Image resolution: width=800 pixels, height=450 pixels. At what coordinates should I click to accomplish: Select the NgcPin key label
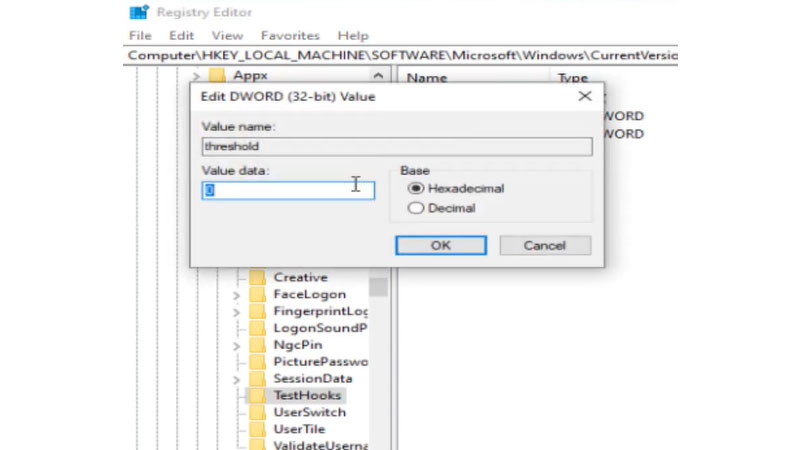[x=298, y=345]
